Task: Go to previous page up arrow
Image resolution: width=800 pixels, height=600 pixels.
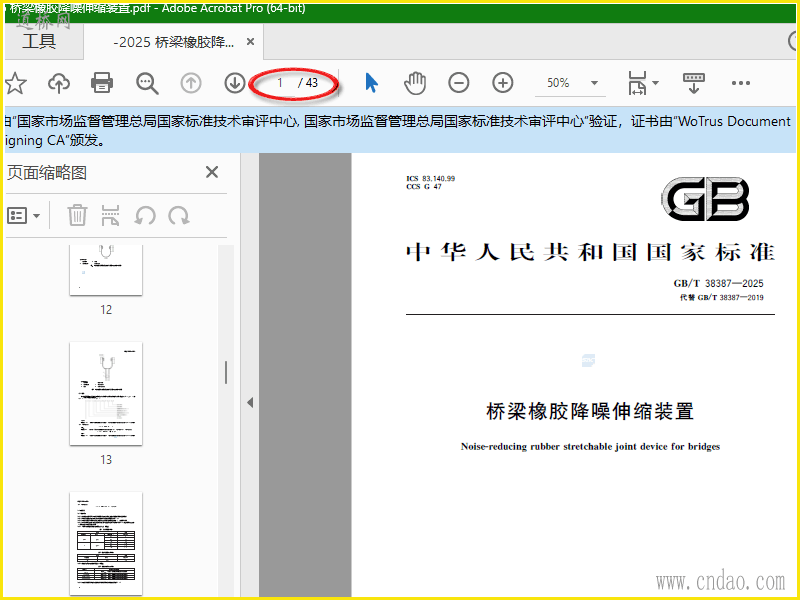Action: pos(191,83)
